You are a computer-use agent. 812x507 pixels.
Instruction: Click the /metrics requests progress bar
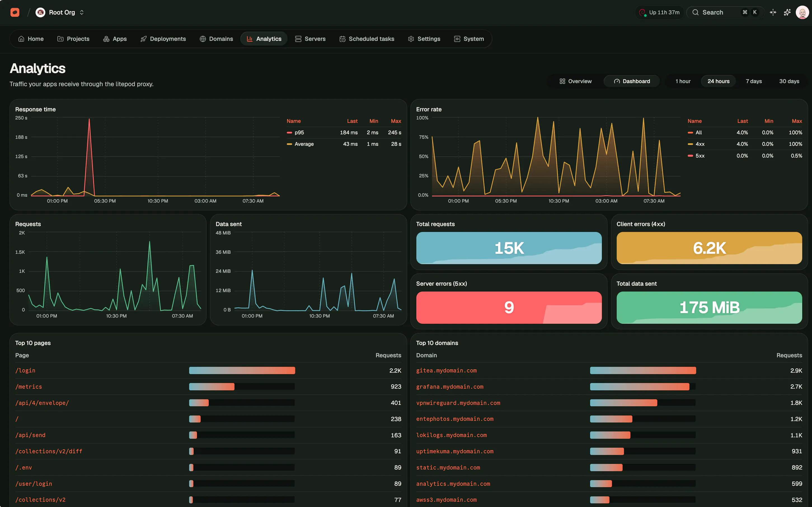click(242, 387)
